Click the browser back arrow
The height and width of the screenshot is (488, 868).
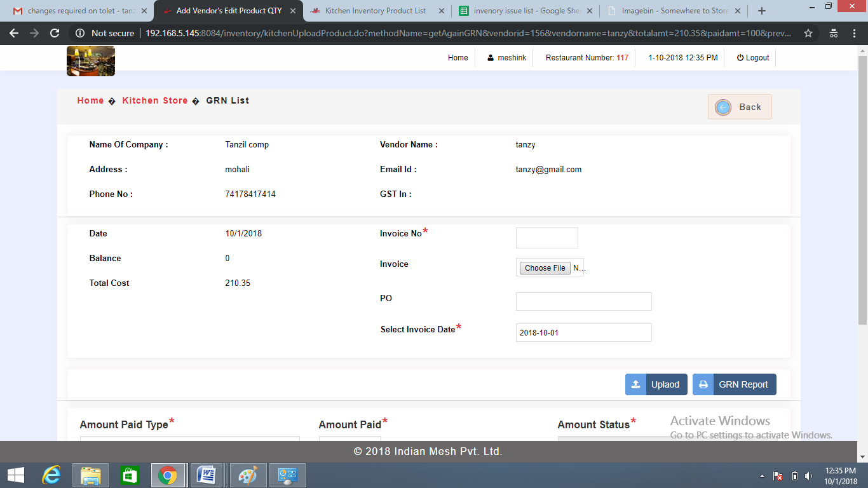[x=14, y=33]
